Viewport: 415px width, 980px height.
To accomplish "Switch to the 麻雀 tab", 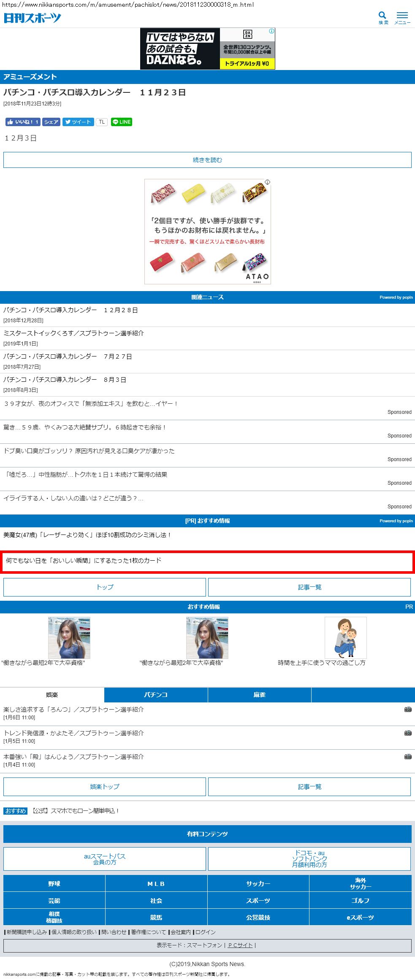I will [259, 695].
